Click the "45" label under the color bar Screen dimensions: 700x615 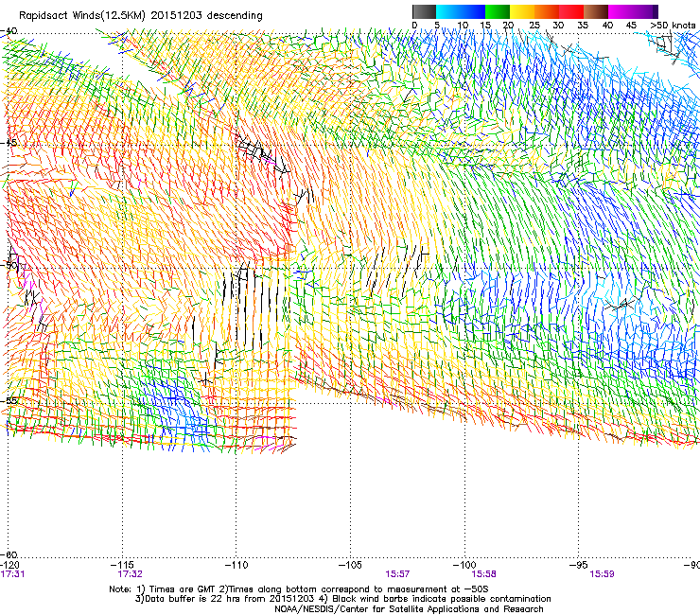coord(631,26)
